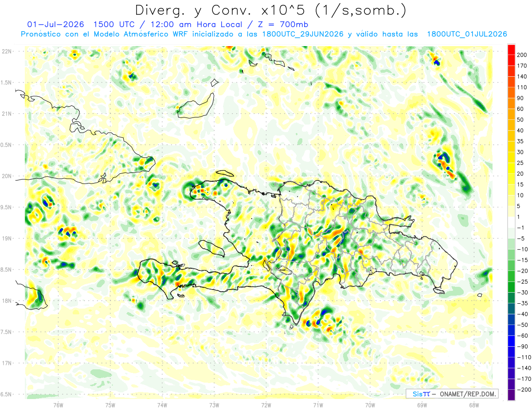Click the 'SisTT – ONAMET/REP.DOM.' credit box

coord(452,394)
